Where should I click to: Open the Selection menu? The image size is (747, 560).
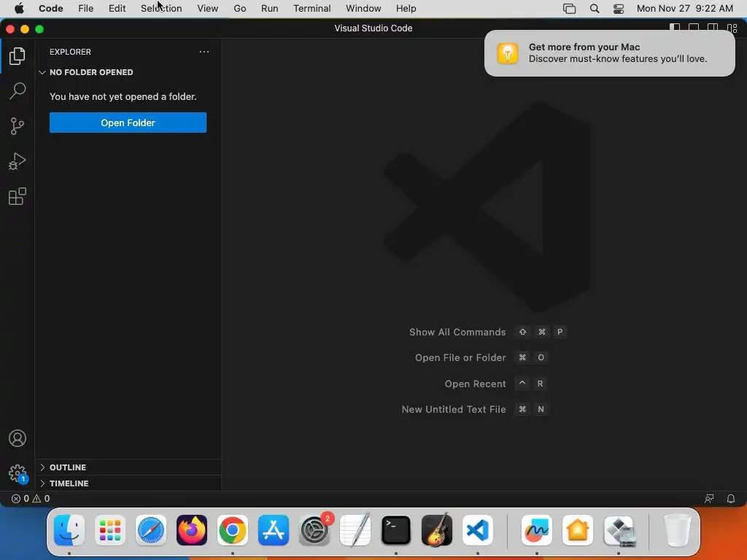coord(161,9)
